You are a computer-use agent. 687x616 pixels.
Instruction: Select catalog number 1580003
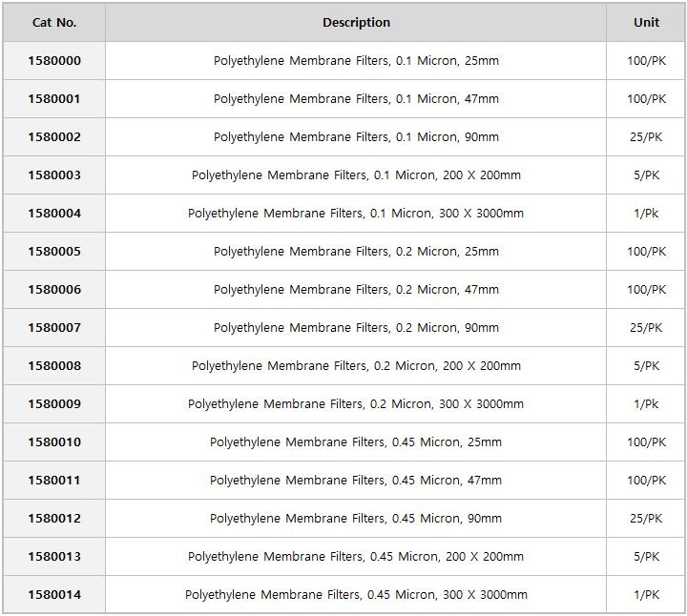54,175
